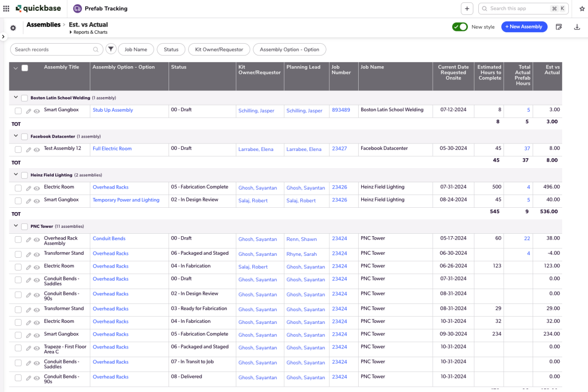Check the checkbox for the PNC Tower group
588x392 pixels.
tap(24, 226)
